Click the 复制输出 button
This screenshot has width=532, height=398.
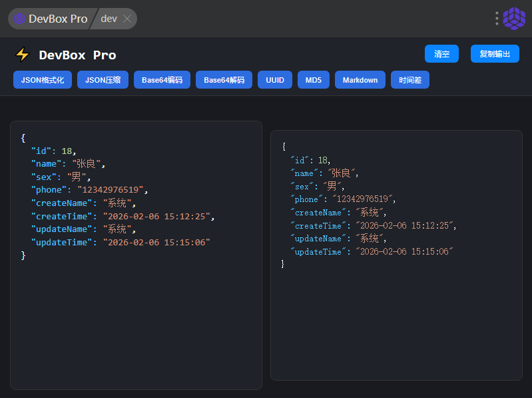494,54
